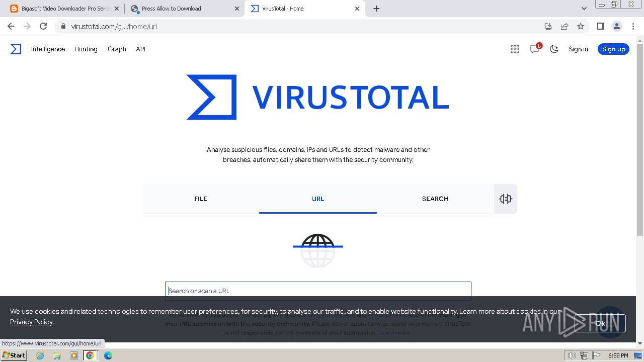Open the Windows Start button
The image size is (644, 362).
click(14, 355)
